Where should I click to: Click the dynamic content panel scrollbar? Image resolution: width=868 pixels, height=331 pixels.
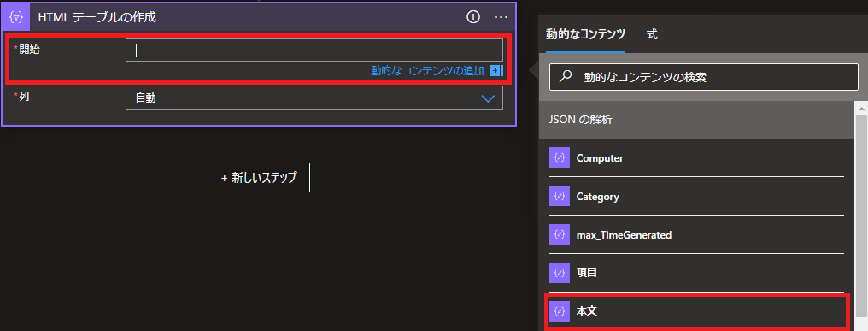coord(861,216)
